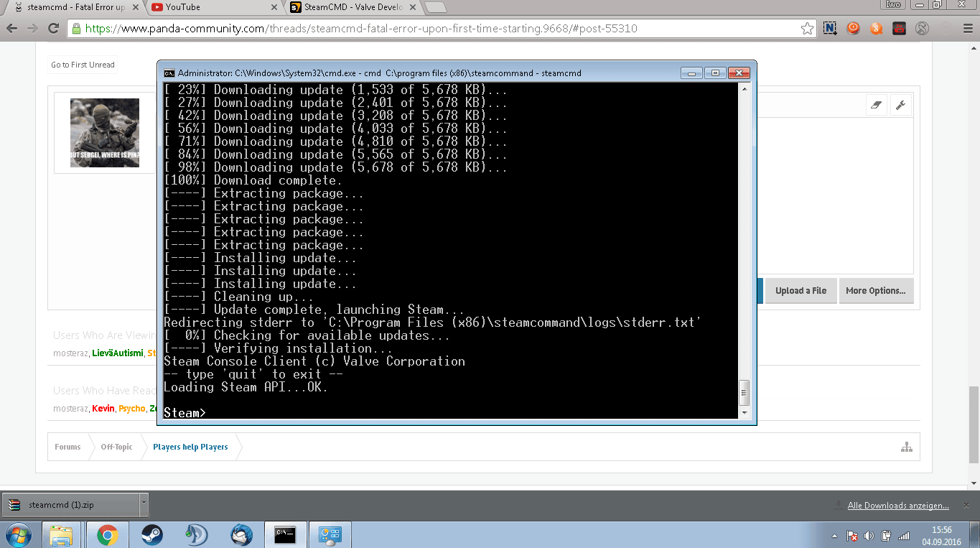The width and height of the screenshot is (980, 548).
Task: Open the steamcmd (1).zip download options arrow
Action: pos(144,504)
